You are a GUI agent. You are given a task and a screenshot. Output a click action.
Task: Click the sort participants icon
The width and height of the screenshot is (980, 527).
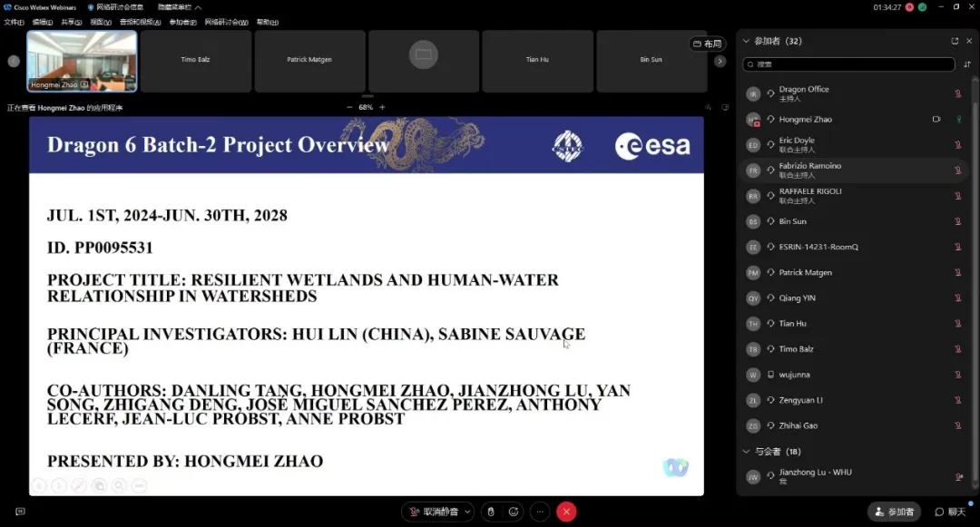966,64
